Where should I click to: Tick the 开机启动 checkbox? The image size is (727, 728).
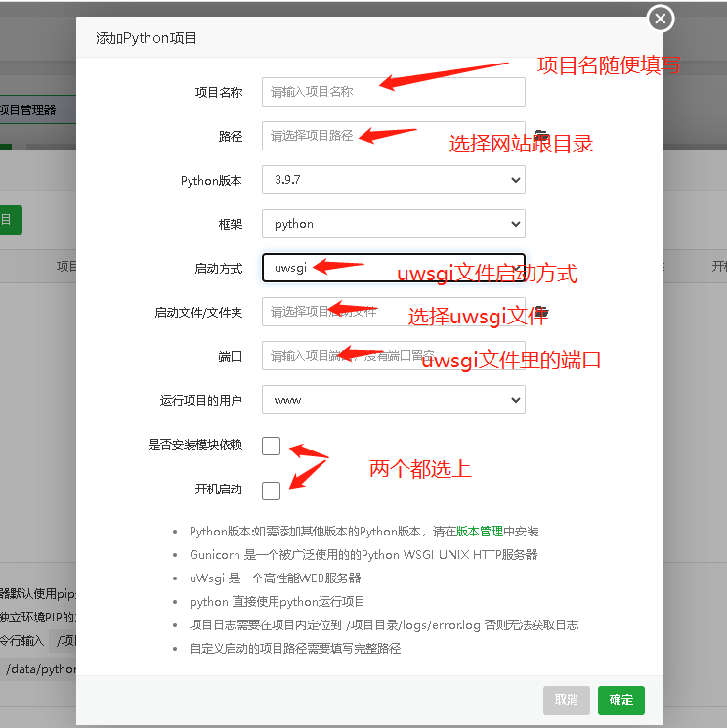(x=271, y=490)
